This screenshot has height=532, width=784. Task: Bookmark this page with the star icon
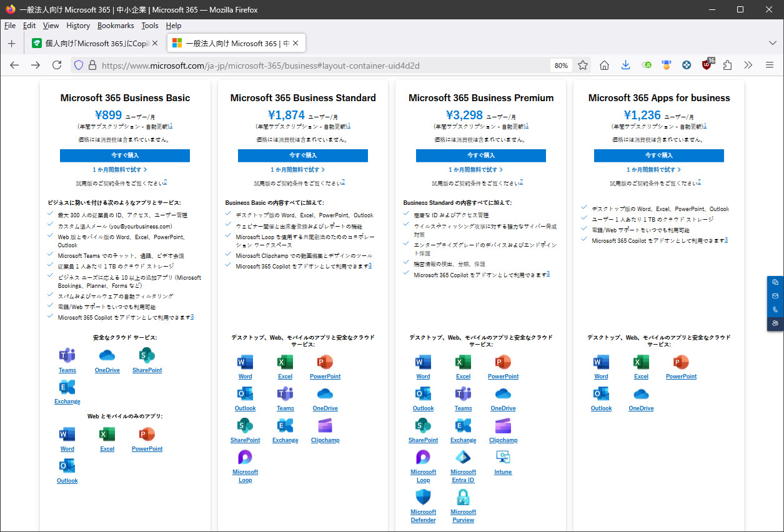pos(583,65)
